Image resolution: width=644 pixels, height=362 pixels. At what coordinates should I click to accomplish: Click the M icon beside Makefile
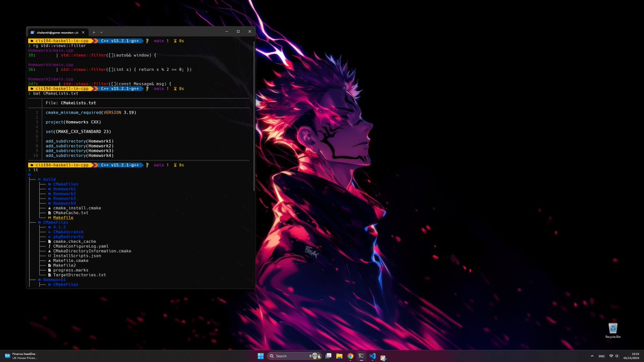click(x=49, y=218)
